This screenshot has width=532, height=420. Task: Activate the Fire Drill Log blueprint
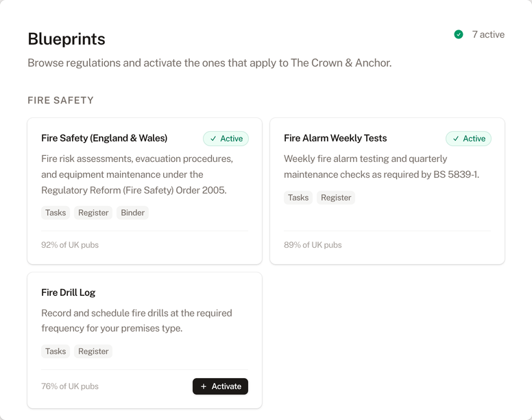pyautogui.click(x=220, y=386)
